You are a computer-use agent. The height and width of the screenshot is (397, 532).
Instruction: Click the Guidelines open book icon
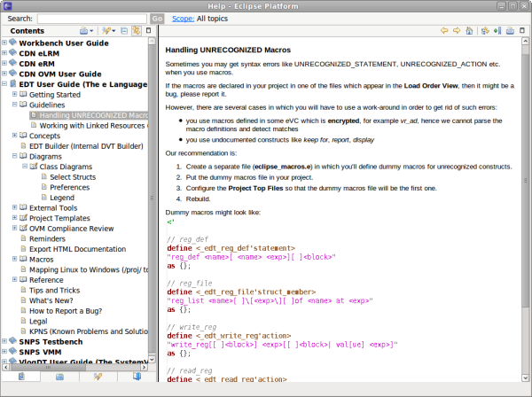tap(23, 105)
